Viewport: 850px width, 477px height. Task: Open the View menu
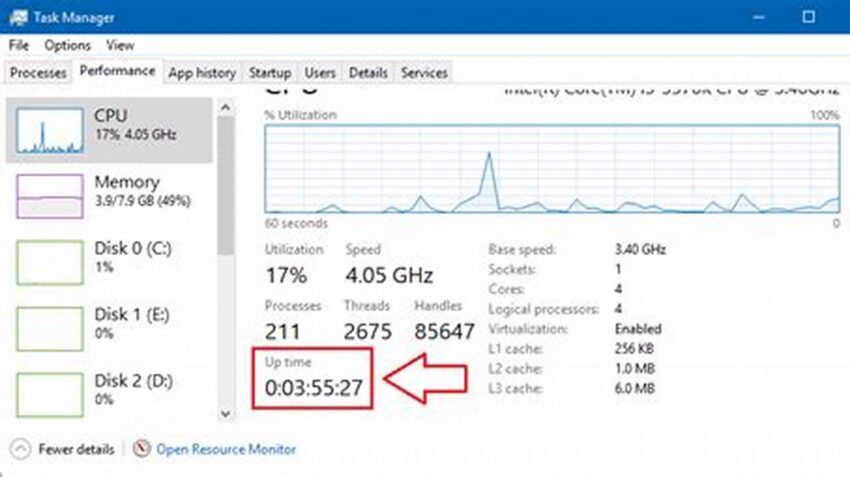pyautogui.click(x=120, y=46)
